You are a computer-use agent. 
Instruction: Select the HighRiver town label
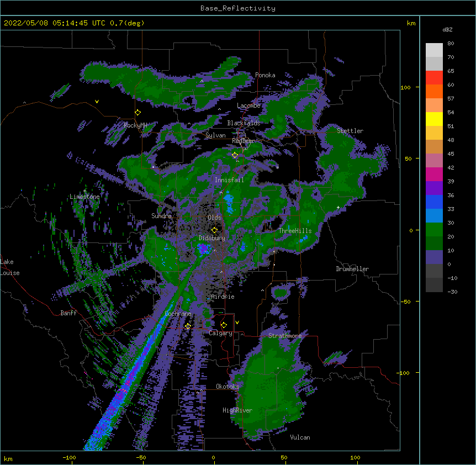[237, 410]
